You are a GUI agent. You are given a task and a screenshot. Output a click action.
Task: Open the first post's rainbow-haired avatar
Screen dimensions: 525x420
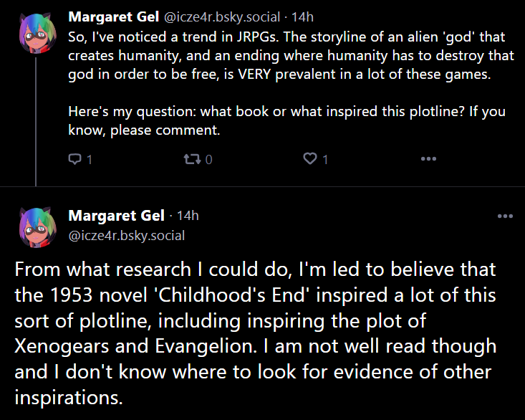coord(37,33)
